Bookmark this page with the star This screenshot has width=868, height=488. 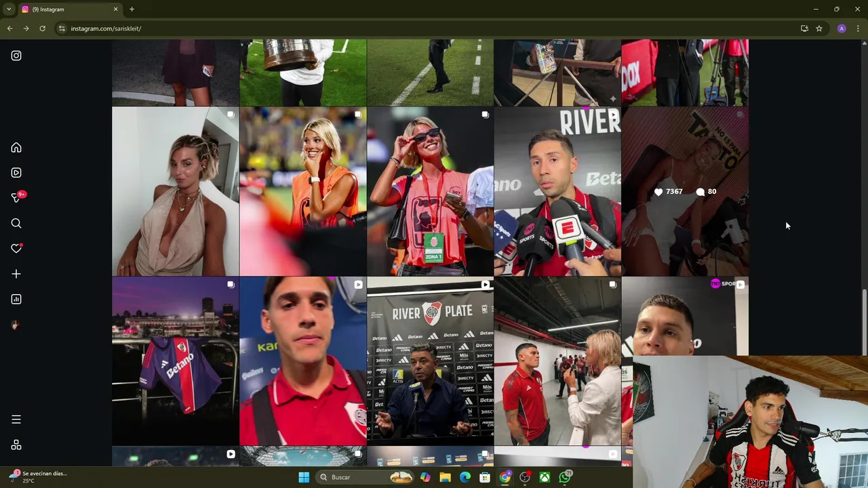819,28
